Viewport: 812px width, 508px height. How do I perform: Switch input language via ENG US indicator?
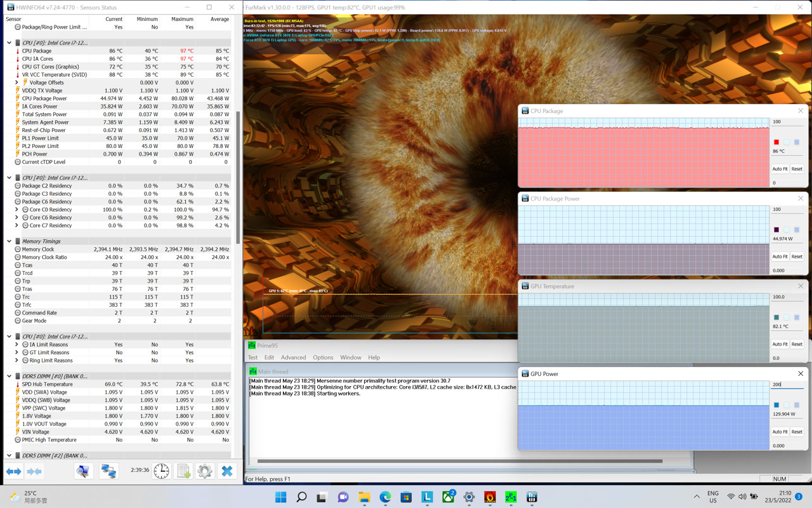713,497
